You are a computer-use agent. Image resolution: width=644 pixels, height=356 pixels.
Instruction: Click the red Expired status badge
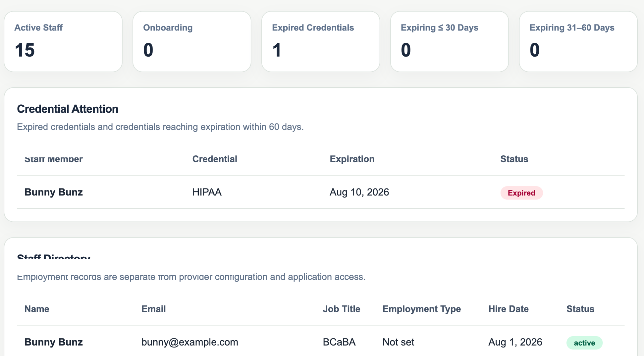click(x=521, y=193)
